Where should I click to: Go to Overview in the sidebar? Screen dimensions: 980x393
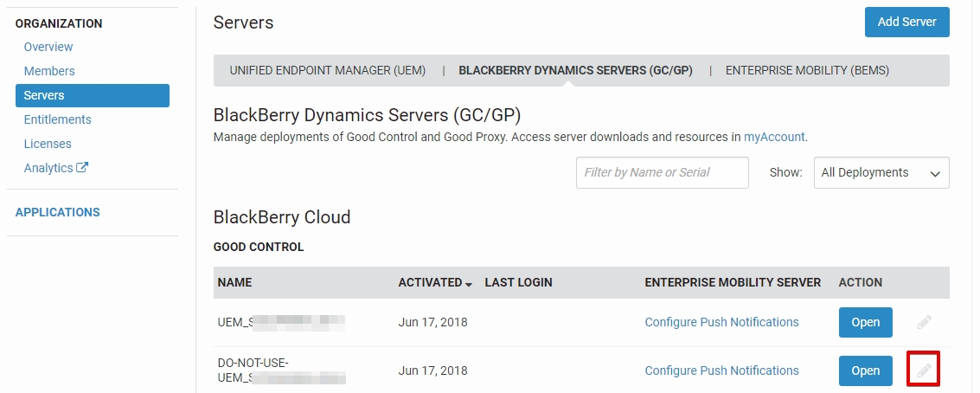tap(48, 47)
